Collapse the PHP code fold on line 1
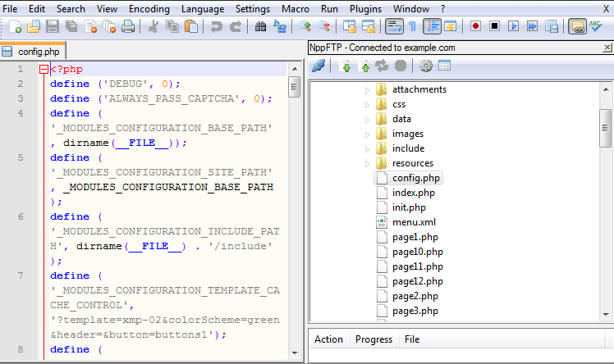Screen dimensions: 614x364 click(44, 70)
